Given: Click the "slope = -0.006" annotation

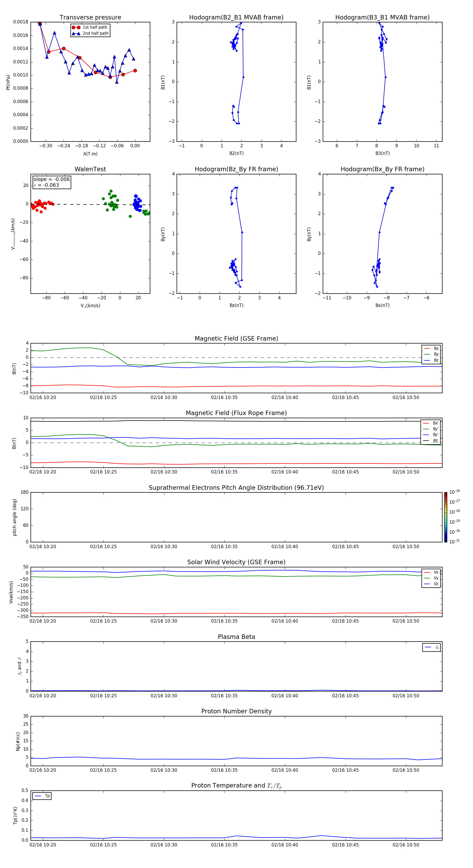Looking at the screenshot, I should point(52,179).
